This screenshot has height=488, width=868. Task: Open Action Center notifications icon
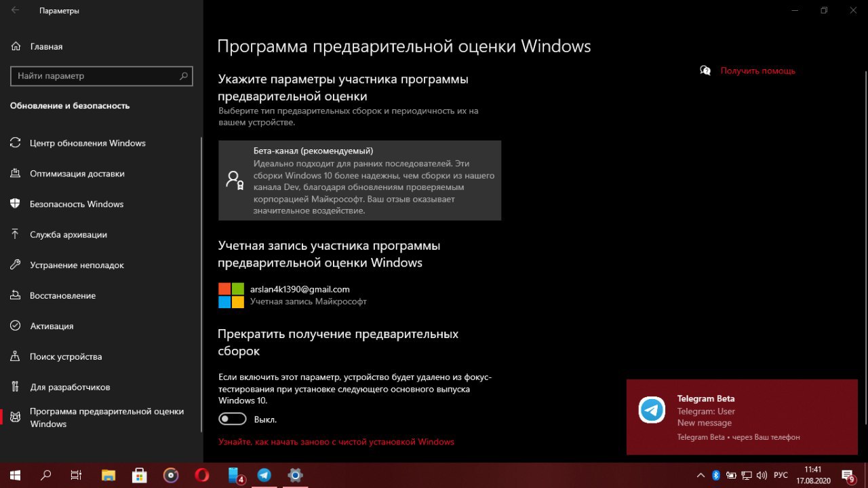coord(848,475)
